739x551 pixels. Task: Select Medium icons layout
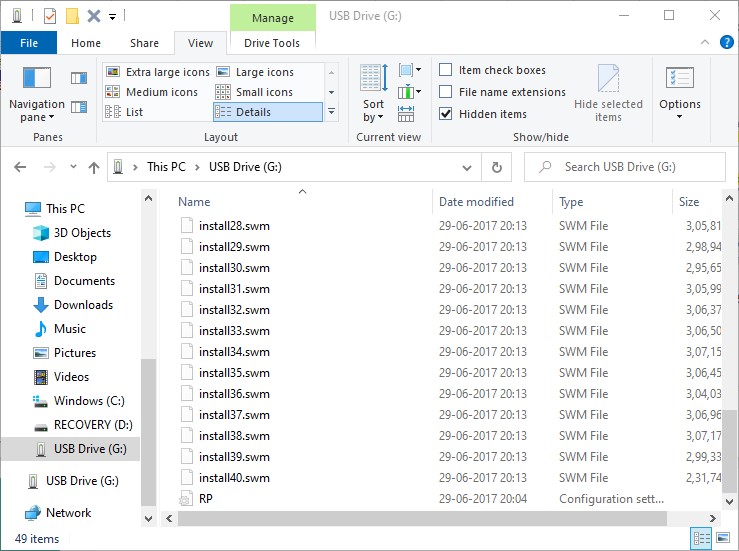152,92
